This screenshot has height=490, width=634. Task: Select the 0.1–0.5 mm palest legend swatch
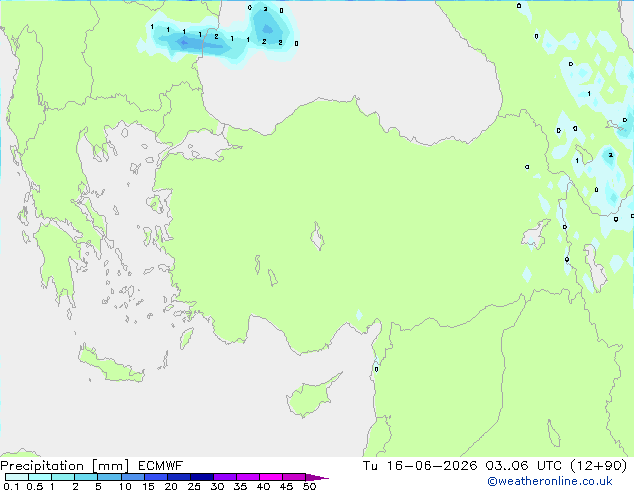[x=17, y=477]
